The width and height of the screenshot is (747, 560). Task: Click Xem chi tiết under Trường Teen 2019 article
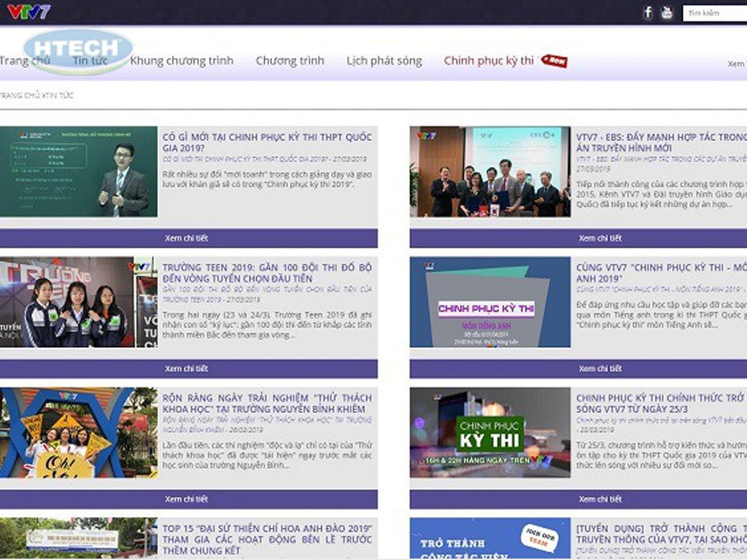click(187, 369)
